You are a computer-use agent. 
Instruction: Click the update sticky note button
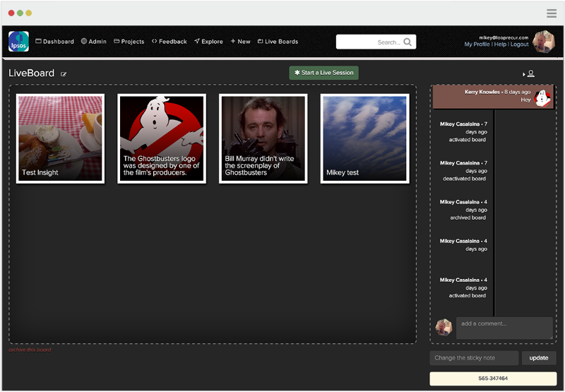[539, 358]
